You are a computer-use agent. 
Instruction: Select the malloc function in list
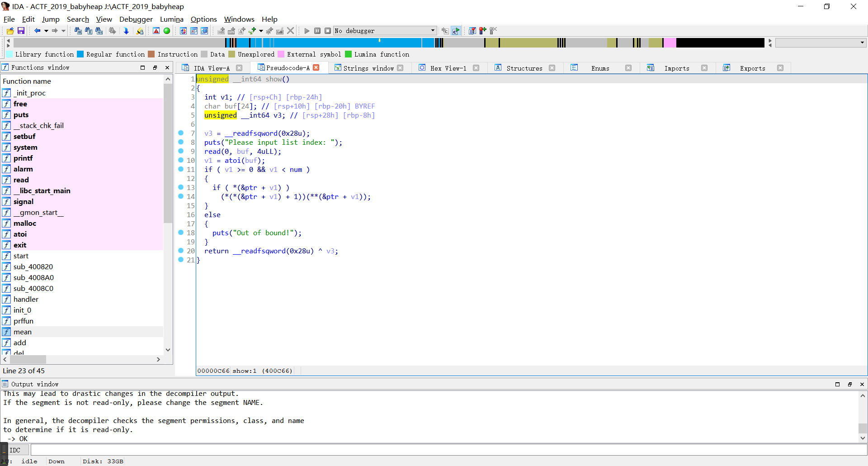[x=25, y=223]
